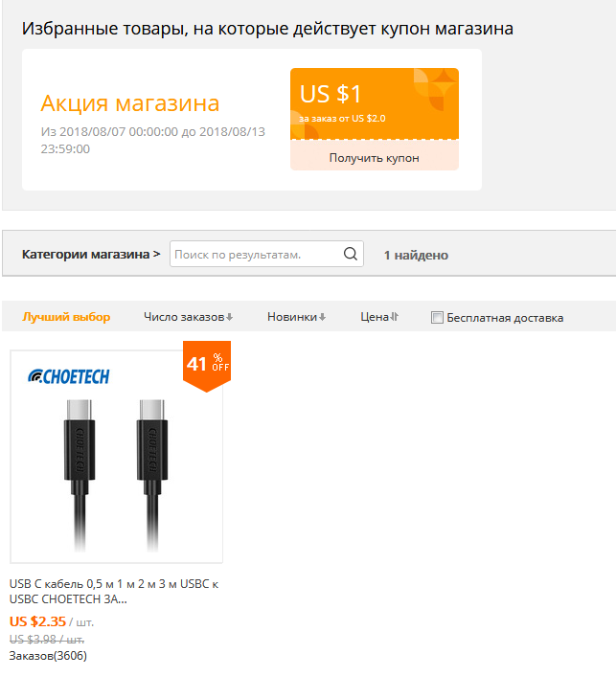
Task: Focus the Поиск по результатам search field
Action: point(257,254)
